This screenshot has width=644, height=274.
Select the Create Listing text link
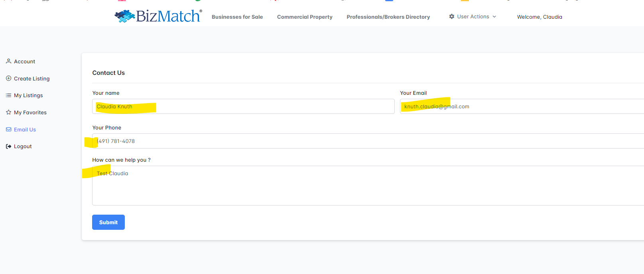tap(32, 79)
